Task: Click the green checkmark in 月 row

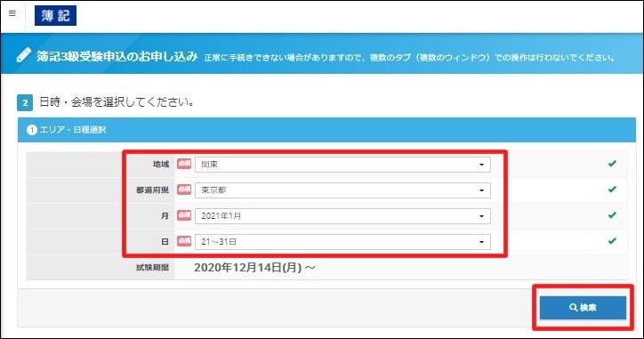Action: click(x=612, y=215)
